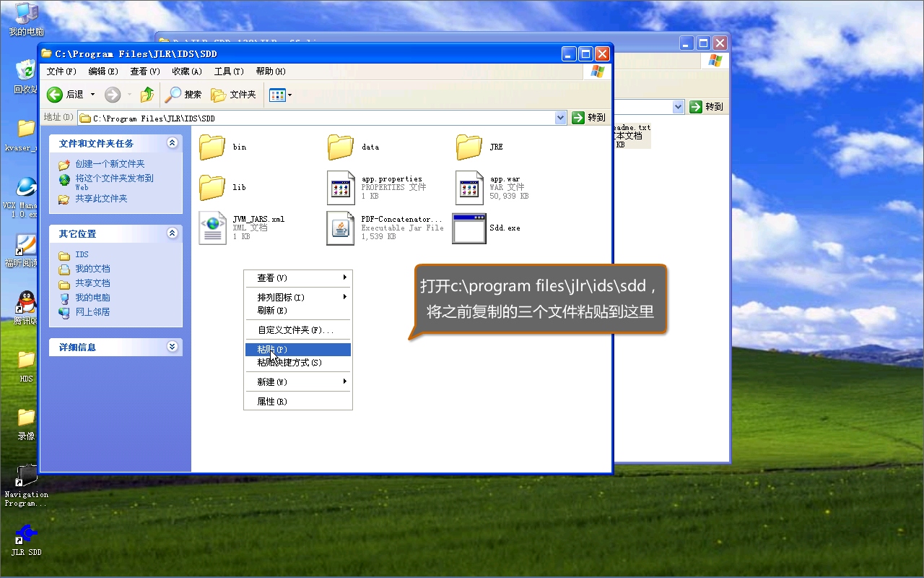The image size is (924, 578).
Task: Expand the 详细信息 panel
Action: pyautogui.click(x=172, y=347)
